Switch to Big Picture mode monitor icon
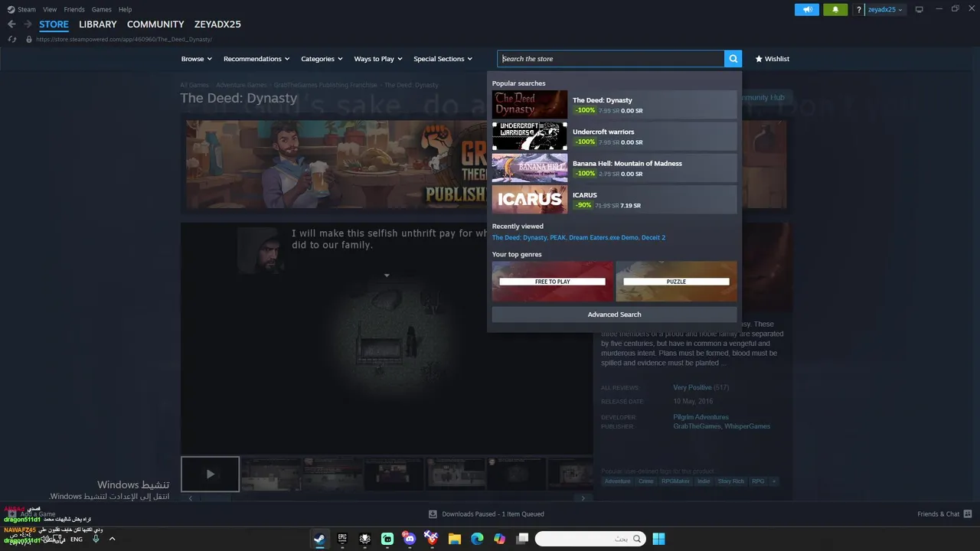The height and width of the screenshot is (551, 980). click(x=919, y=9)
